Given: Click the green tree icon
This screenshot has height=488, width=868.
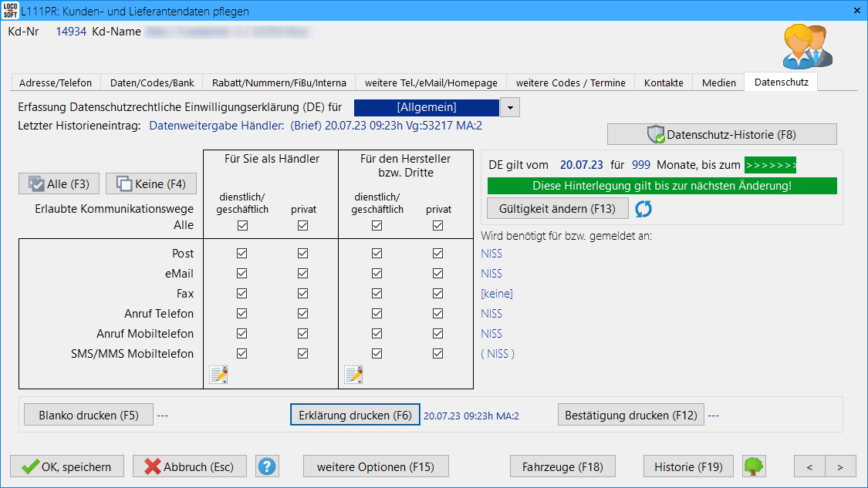Looking at the screenshot, I should click(x=753, y=466).
